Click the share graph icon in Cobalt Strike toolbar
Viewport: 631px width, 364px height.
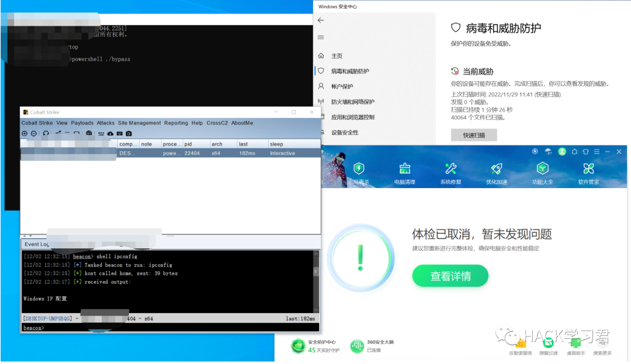(58, 133)
